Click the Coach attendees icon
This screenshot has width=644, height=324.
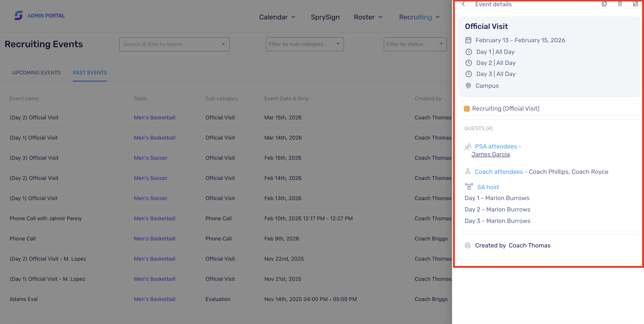click(x=467, y=171)
